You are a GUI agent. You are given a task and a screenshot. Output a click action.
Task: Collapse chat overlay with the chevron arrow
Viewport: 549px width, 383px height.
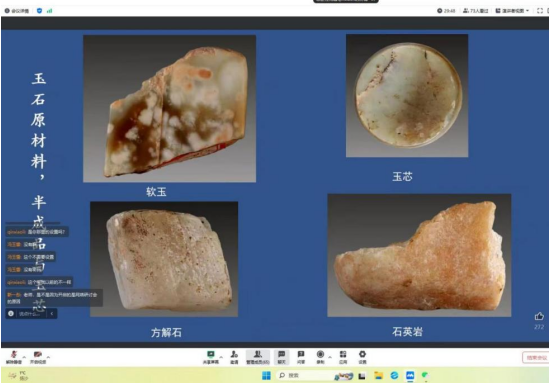tap(52, 313)
